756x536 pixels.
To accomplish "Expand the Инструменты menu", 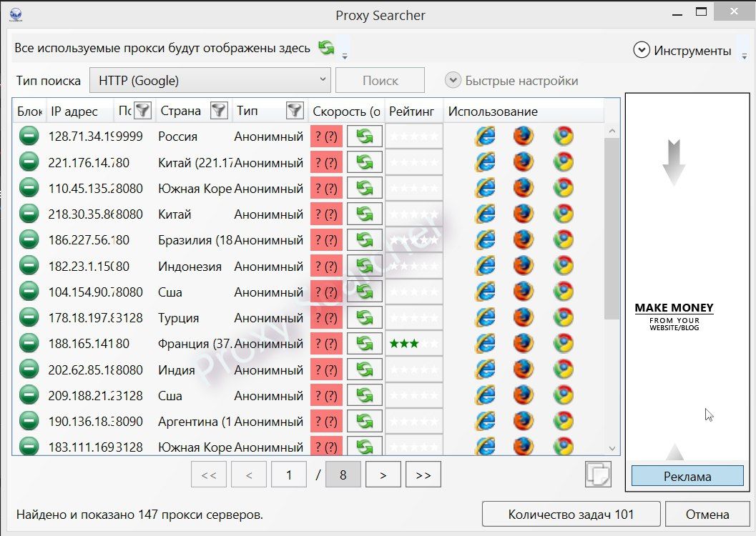I will (683, 50).
